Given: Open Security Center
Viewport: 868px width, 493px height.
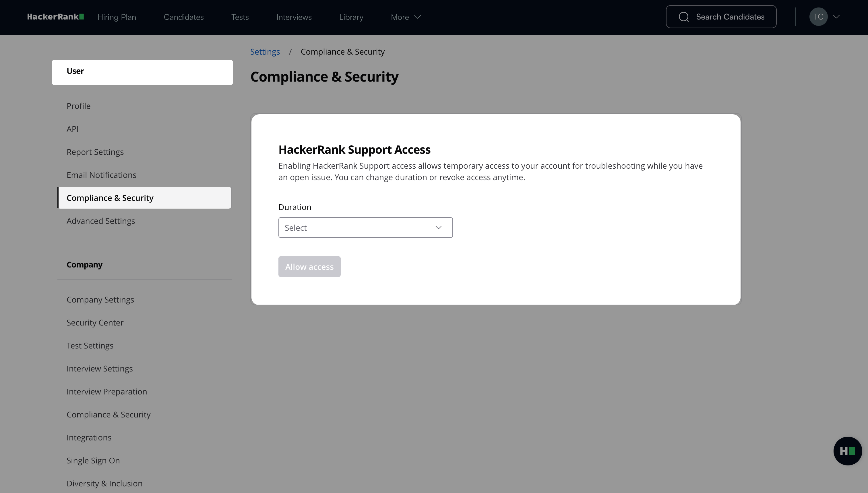Looking at the screenshot, I should [95, 323].
